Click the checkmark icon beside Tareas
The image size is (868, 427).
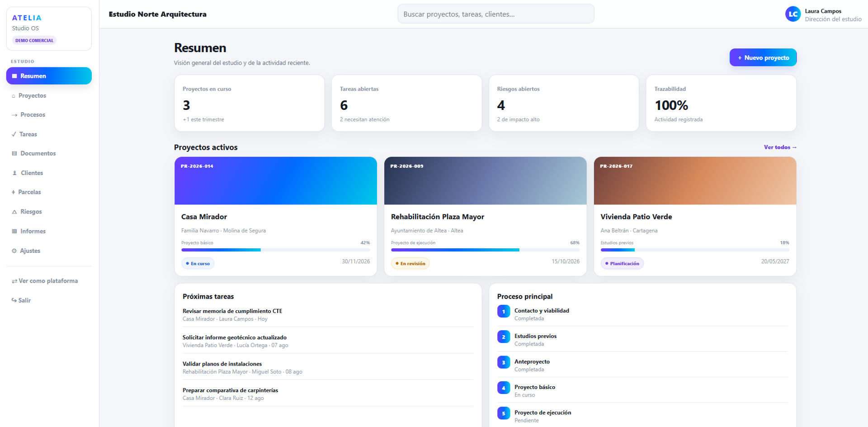pos(14,134)
